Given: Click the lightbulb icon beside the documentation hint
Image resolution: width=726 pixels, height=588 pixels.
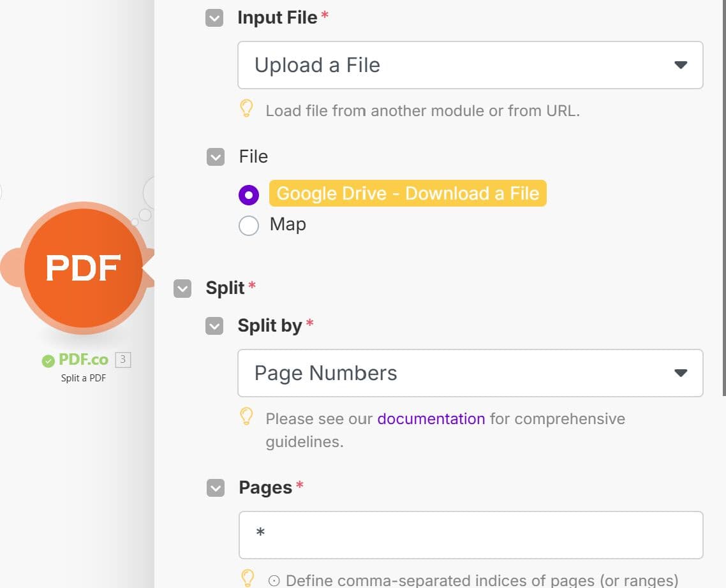Looking at the screenshot, I should pos(248,418).
